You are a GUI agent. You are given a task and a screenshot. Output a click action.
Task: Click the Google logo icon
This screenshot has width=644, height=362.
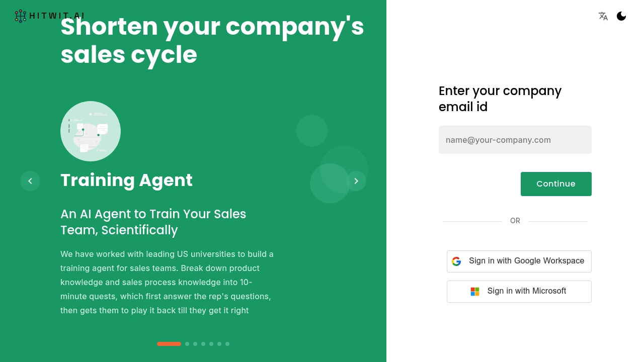point(456,261)
